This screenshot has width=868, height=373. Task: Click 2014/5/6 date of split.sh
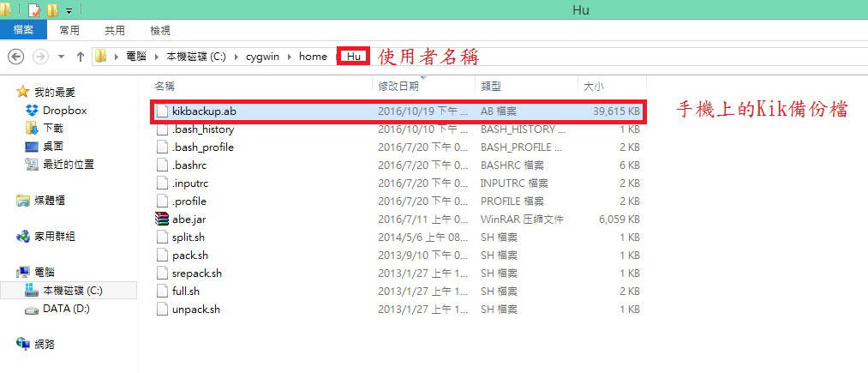coord(423,238)
